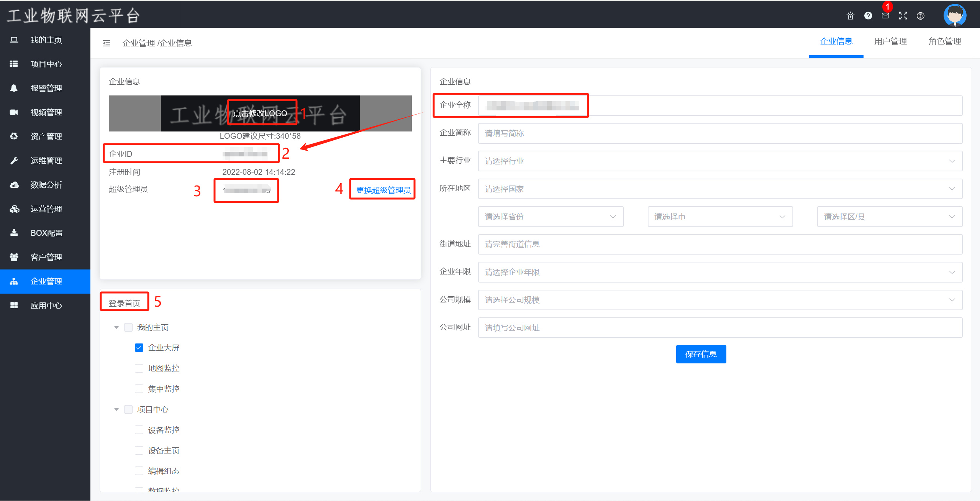Click the registration time 2022-08-02 14:14:22
980x501 pixels.
[259, 172]
